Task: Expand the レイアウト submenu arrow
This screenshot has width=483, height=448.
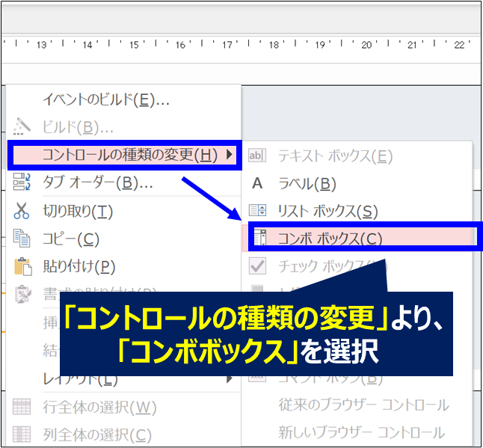Action: [228, 378]
